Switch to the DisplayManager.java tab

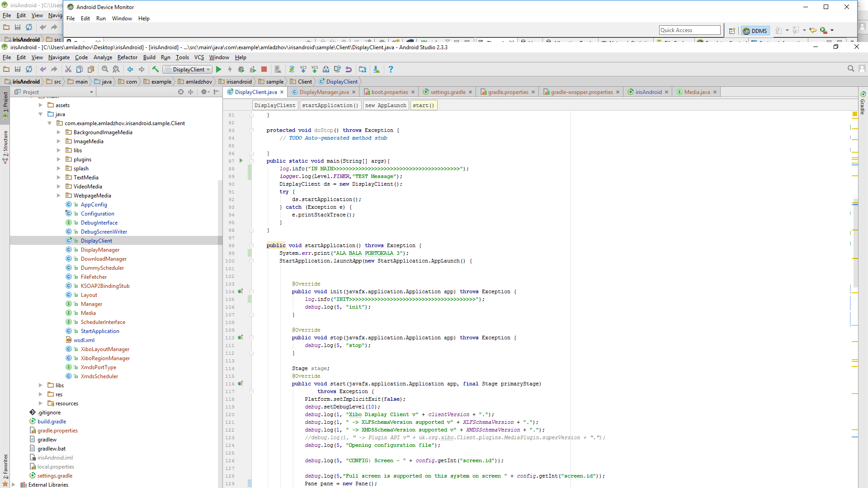(324, 92)
